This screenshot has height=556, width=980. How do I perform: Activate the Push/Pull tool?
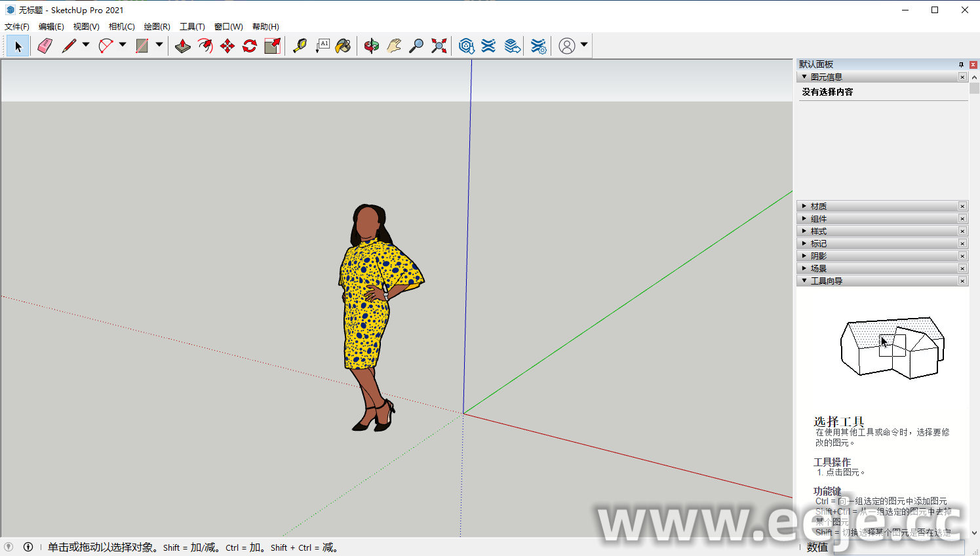(183, 46)
